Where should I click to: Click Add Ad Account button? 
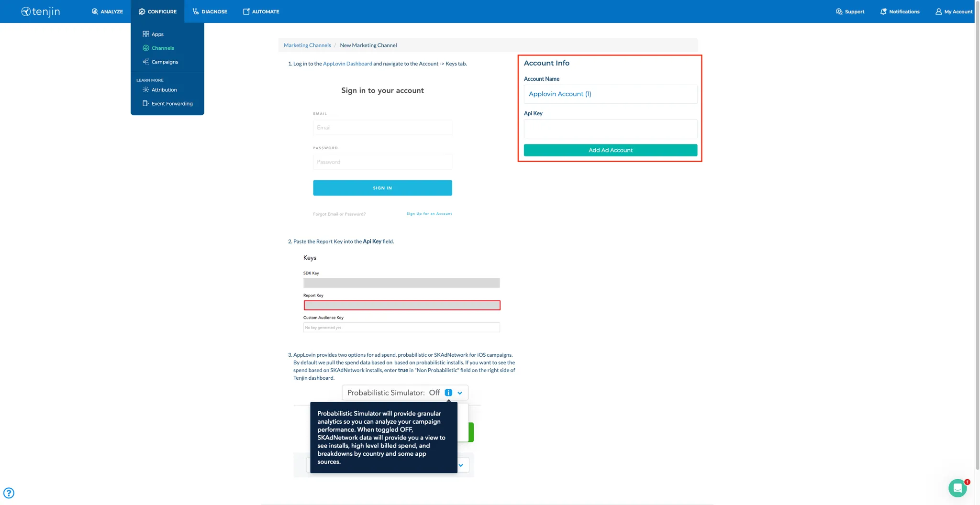click(611, 150)
